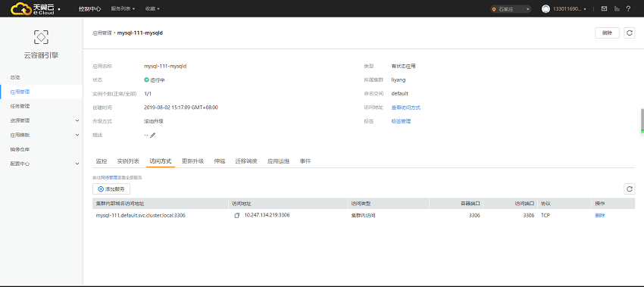Click the user avatar icon

point(546,8)
